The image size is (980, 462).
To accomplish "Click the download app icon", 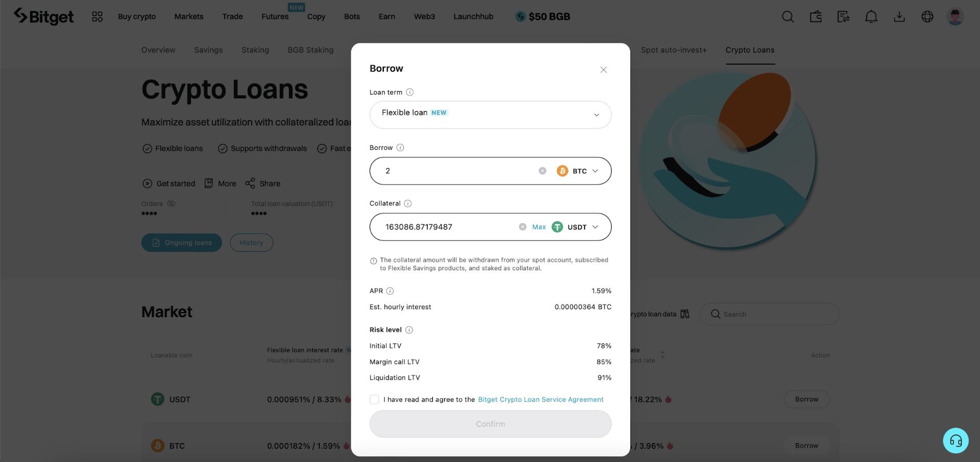I will [899, 17].
